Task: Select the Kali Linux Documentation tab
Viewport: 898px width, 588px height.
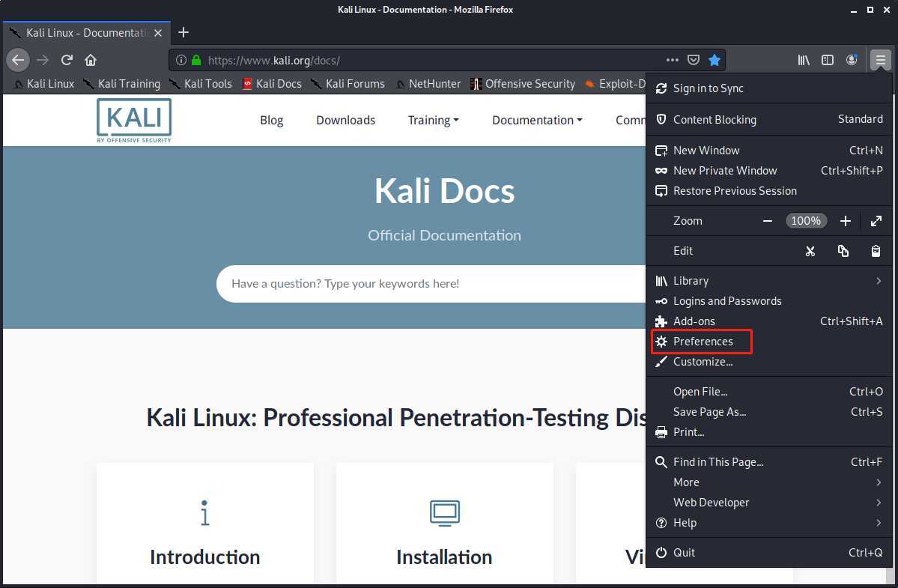Action: coord(86,33)
